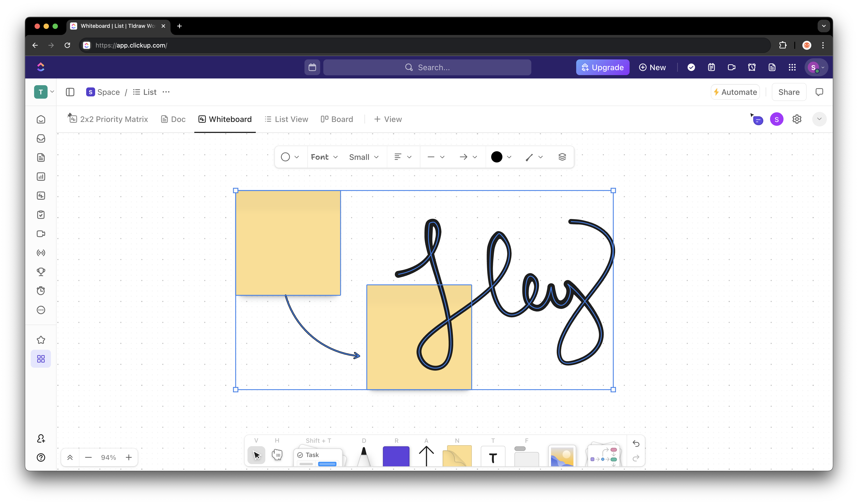Click the Upgrade button
The width and height of the screenshot is (858, 504).
pyautogui.click(x=602, y=67)
